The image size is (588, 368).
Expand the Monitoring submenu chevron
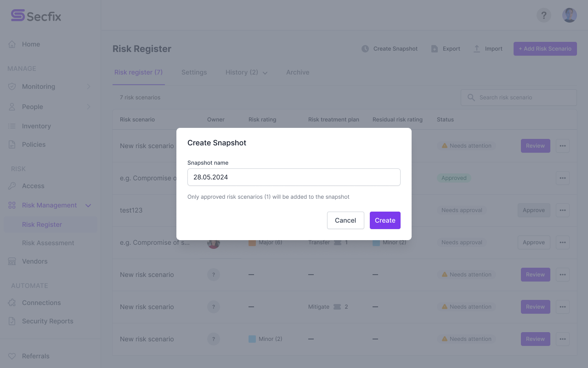tap(89, 86)
